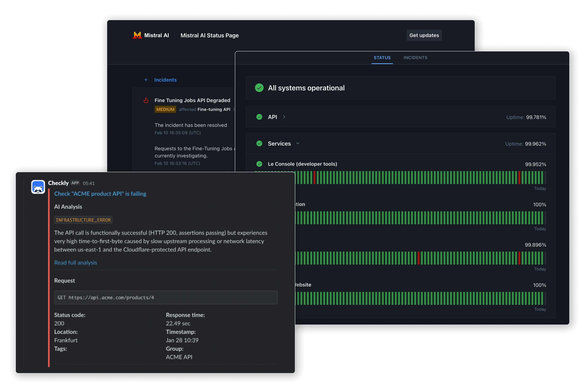Expand the API section chevron
The width and height of the screenshot is (588, 390).
[284, 117]
